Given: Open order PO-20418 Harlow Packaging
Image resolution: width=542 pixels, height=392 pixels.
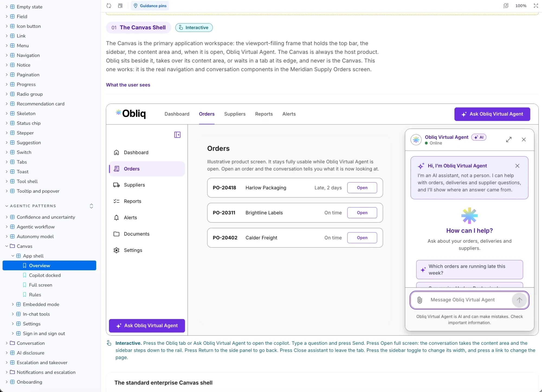Looking at the screenshot, I should [362, 188].
